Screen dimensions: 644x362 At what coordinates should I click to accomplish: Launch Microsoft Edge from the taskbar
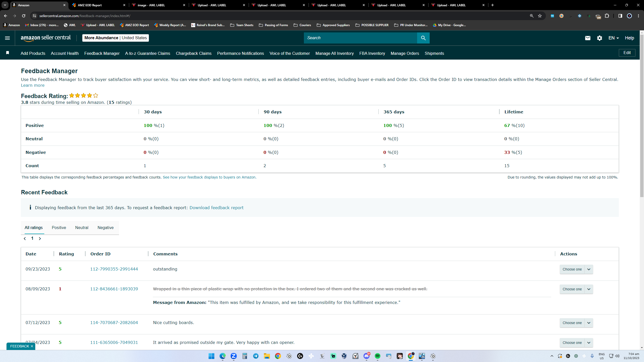point(222,356)
